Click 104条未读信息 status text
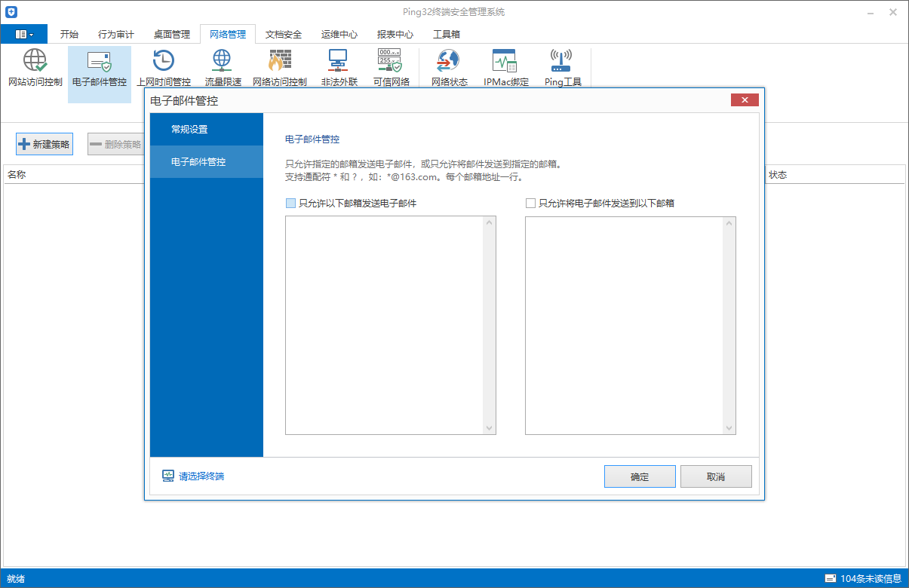909x588 pixels. (871, 579)
